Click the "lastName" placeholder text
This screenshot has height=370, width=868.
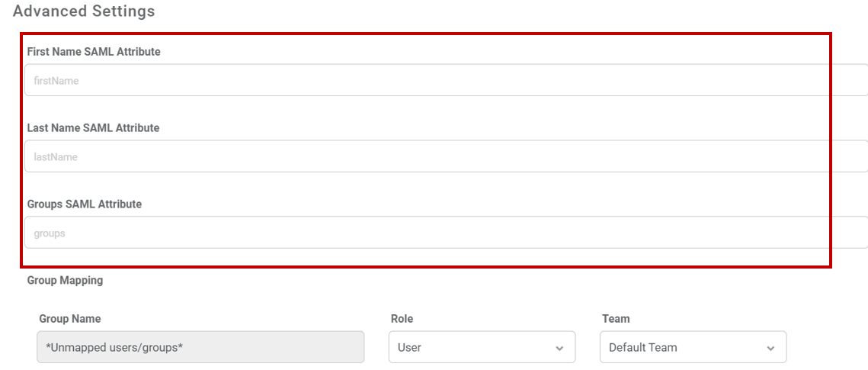tap(56, 157)
